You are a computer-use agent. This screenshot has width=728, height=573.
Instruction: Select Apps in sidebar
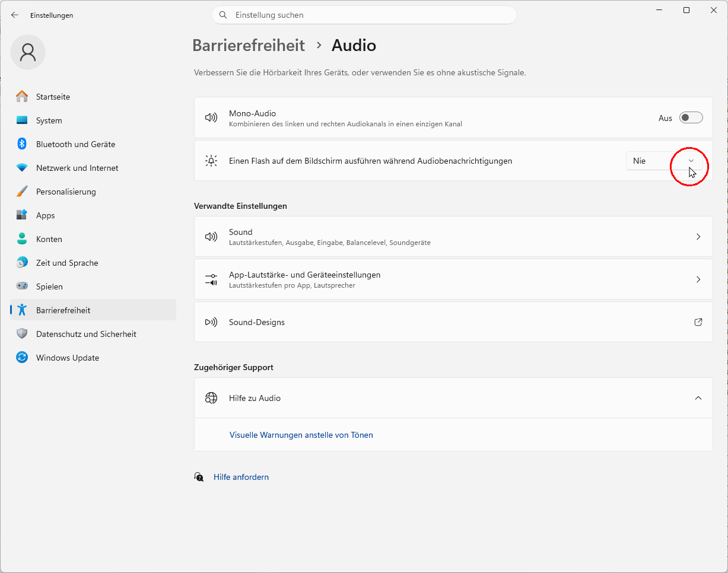click(93, 215)
